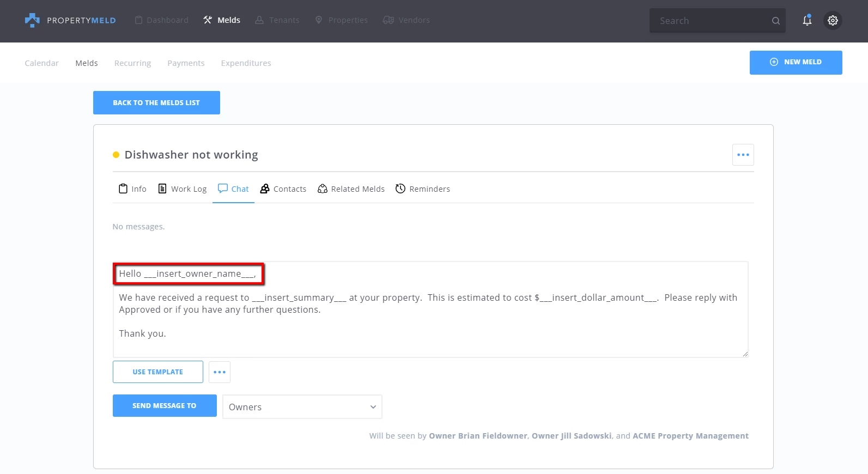This screenshot has width=868, height=474.
Task: Open meld options ellipsis menu
Action: click(743, 155)
